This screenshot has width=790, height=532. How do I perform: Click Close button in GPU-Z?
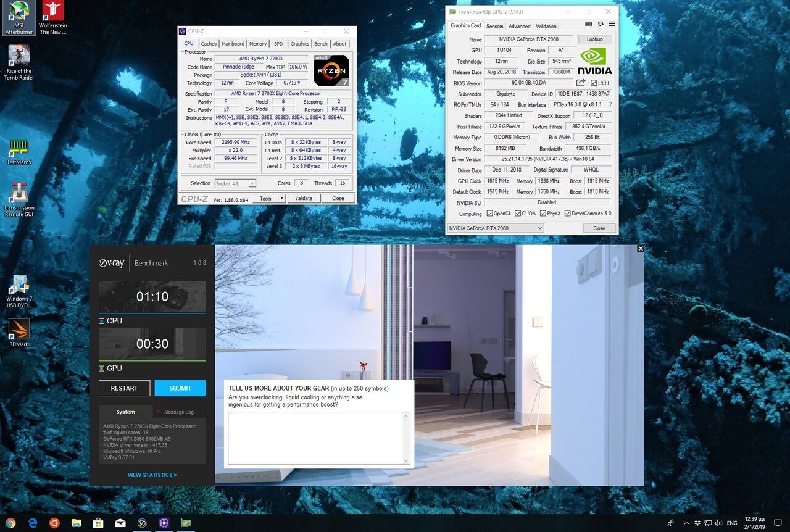[599, 228]
